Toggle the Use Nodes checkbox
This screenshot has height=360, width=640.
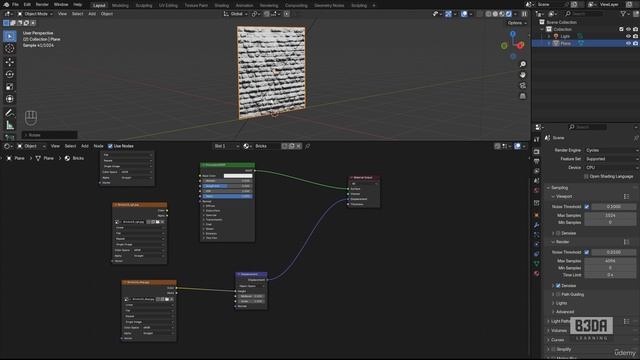pos(110,146)
